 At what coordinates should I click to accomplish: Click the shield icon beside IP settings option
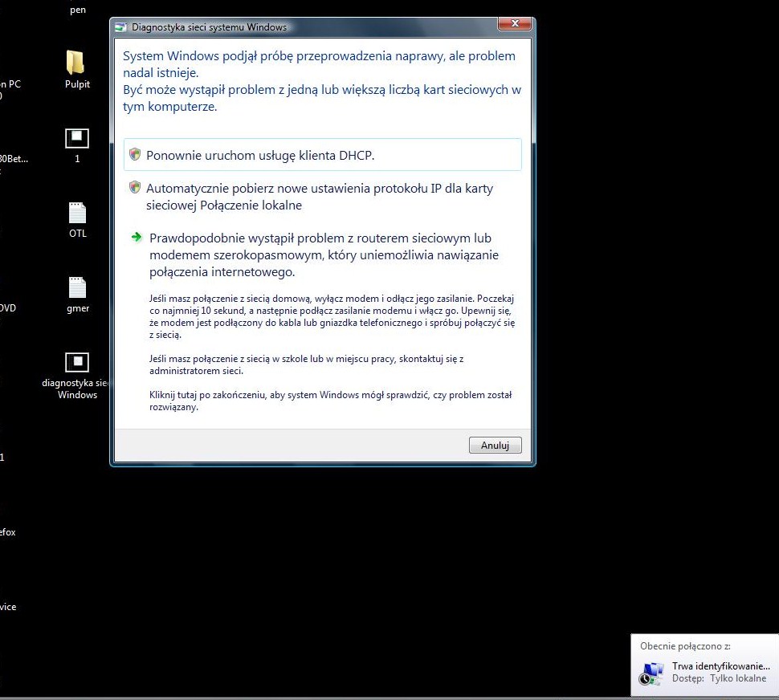(135, 187)
